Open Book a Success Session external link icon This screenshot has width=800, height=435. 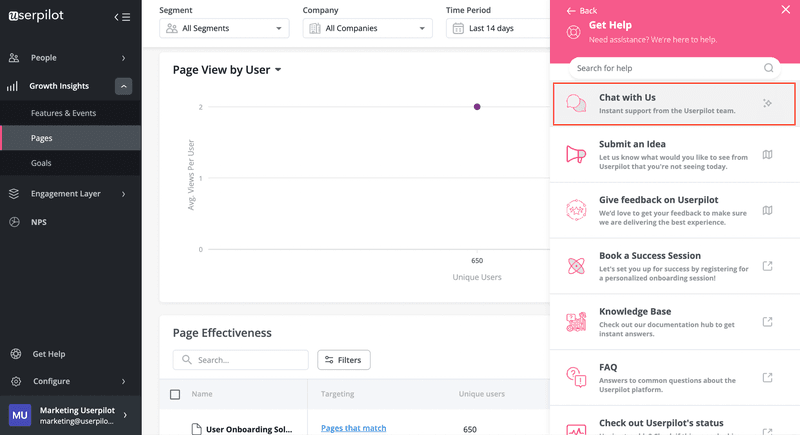[767, 266]
